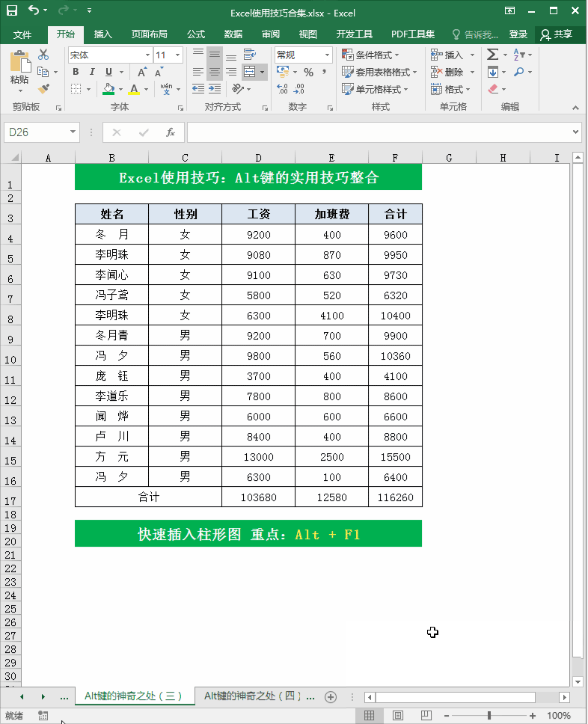Decrease font size with smaller A icon

(x=159, y=72)
